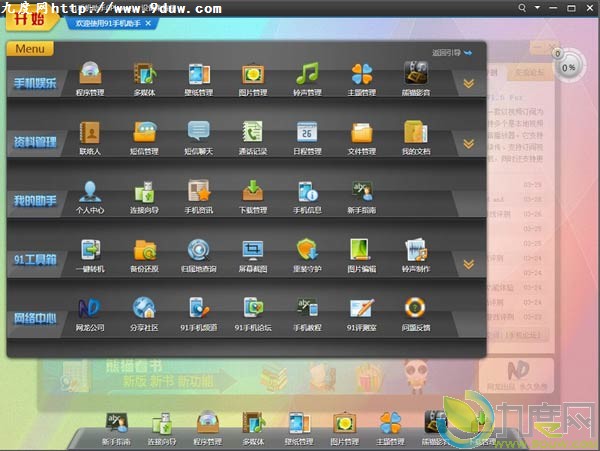Open 铃声管理 music note icon
Image resolution: width=600 pixels, height=451 pixels.
click(307, 78)
